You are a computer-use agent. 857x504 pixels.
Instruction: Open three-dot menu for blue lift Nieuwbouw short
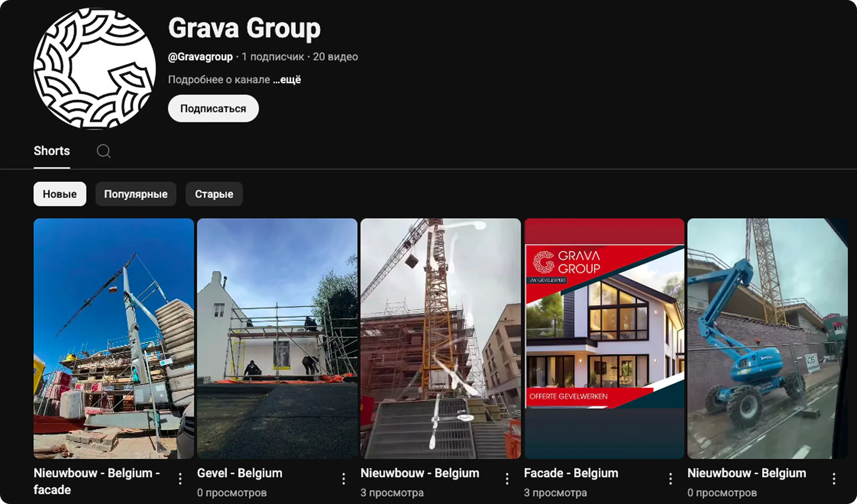click(x=834, y=478)
